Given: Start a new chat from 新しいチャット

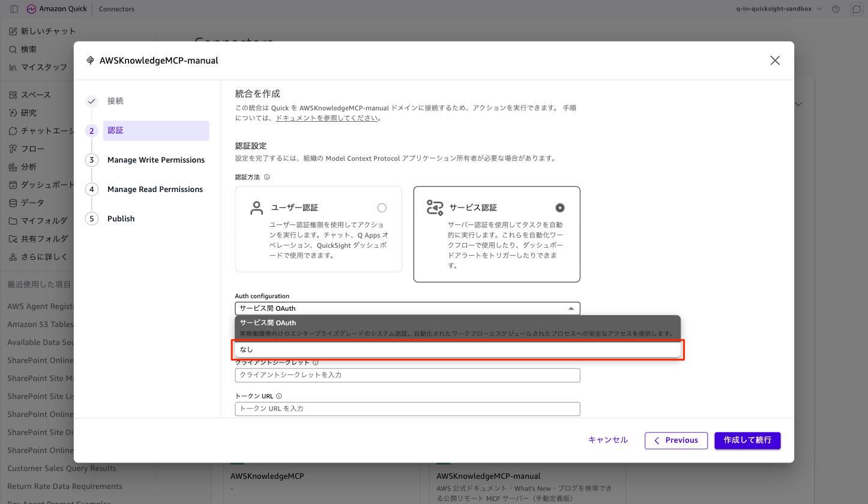Looking at the screenshot, I should tap(43, 31).
